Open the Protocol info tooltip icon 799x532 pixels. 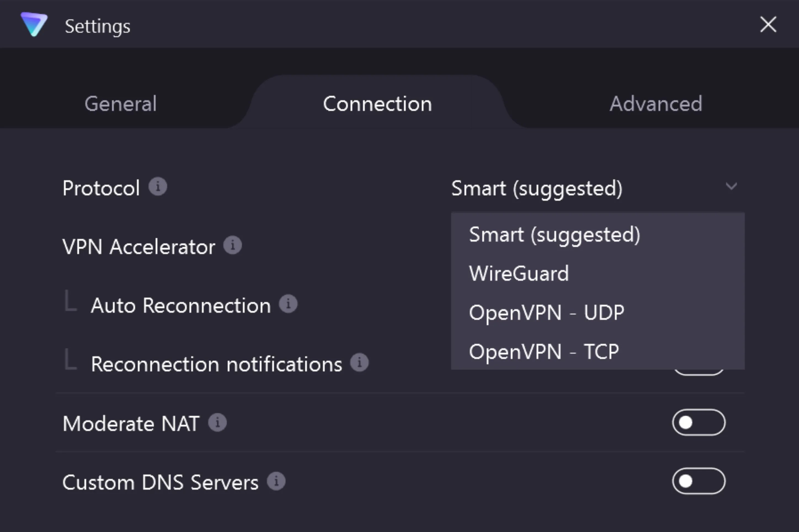158,186
